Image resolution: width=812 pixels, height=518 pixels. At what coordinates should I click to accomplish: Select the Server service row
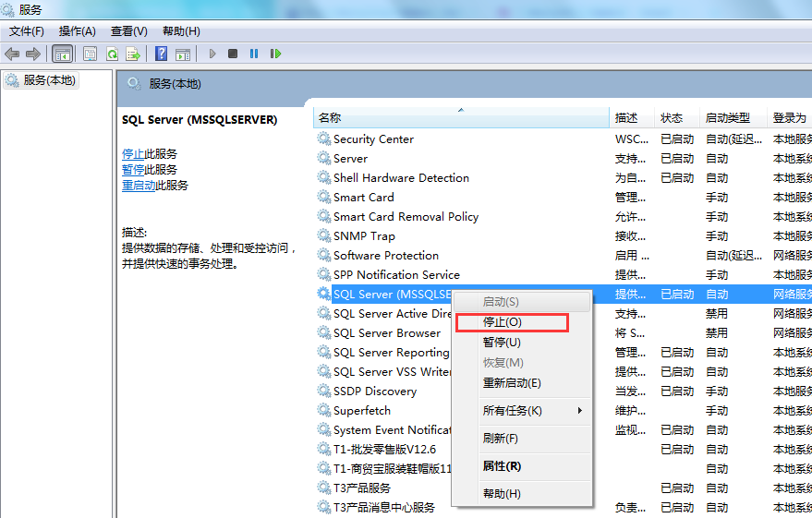pyautogui.click(x=563, y=158)
